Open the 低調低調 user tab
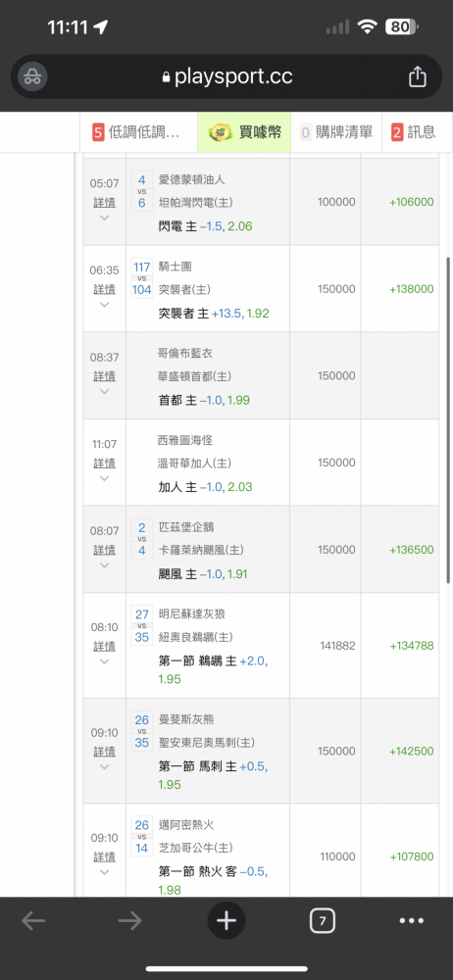The width and height of the screenshot is (453, 980). click(x=138, y=132)
